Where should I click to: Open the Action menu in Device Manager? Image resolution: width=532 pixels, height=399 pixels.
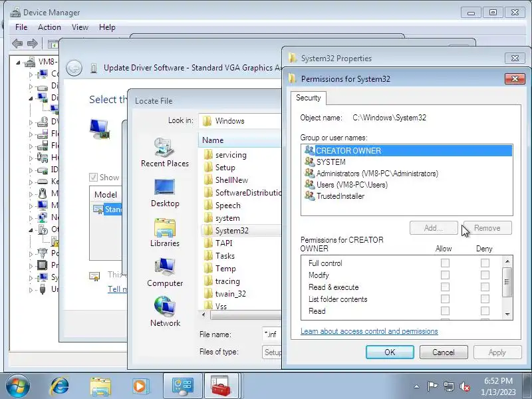(x=49, y=27)
